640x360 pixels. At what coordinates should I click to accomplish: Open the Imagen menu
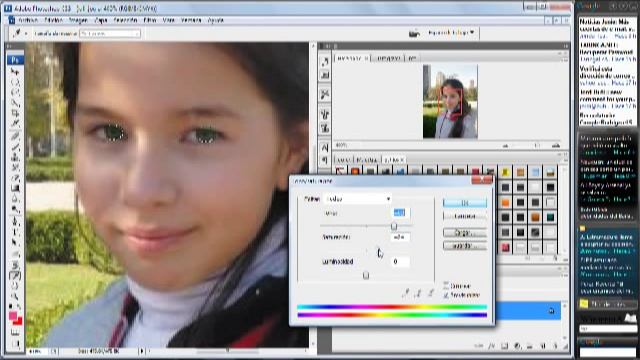[x=78, y=20]
